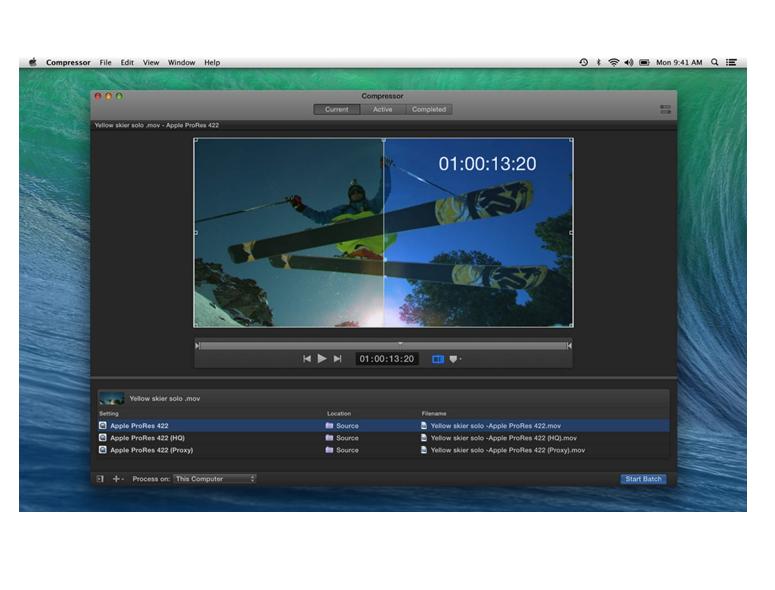The width and height of the screenshot is (775, 590).
Task: Open Spotlight search
Action: tap(715, 62)
